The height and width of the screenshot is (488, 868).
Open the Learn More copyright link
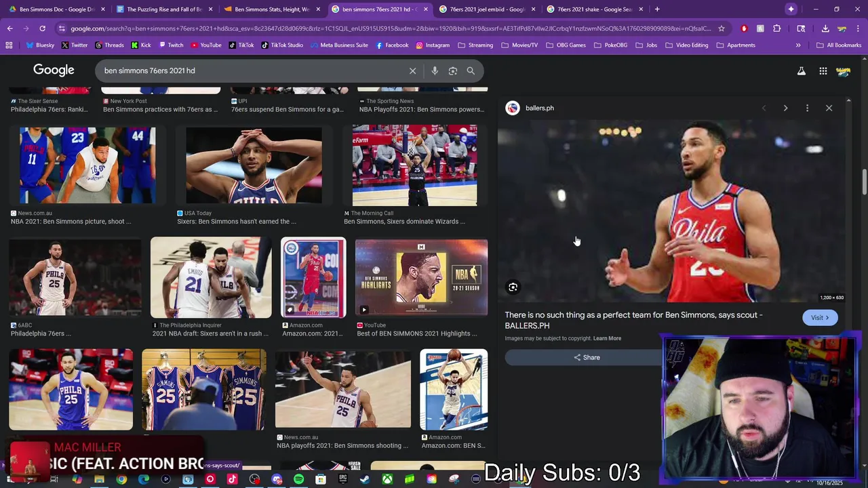click(x=607, y=338)
